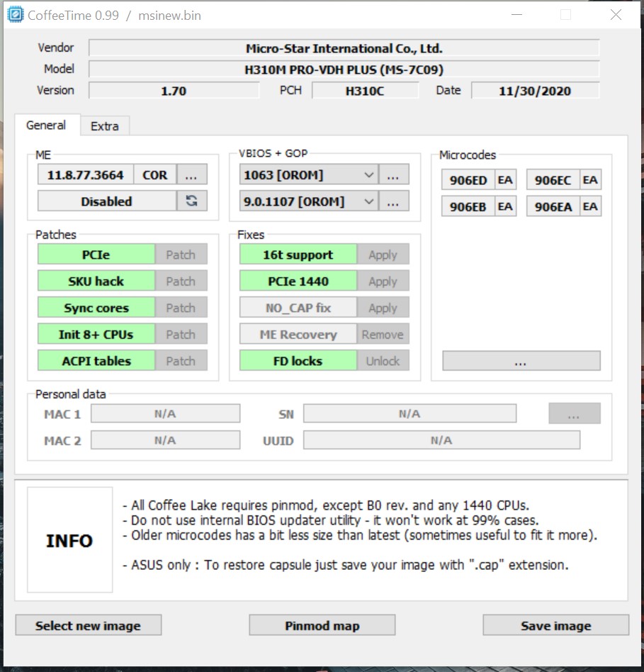The height and width of the screenshot is (672, 644).
Task: Click the ACPI tables status label
Action: [96, 361]
